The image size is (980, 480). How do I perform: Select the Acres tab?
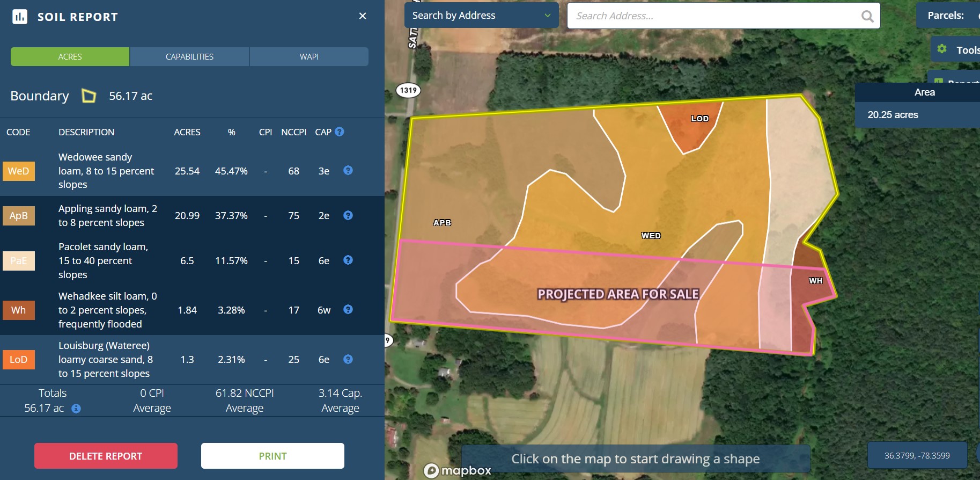70,57
